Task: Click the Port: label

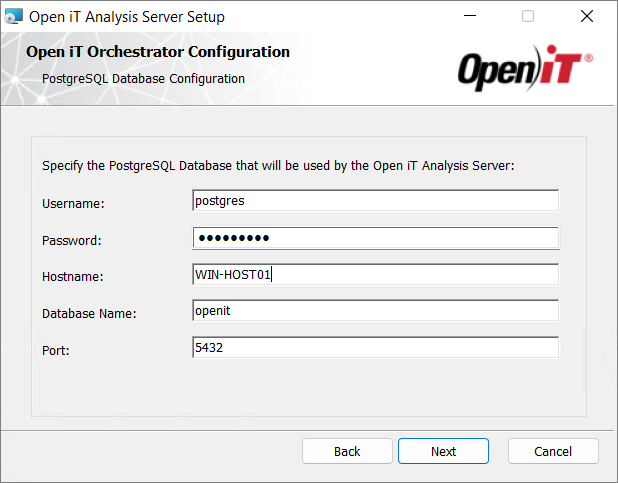Action: [56, 351]
